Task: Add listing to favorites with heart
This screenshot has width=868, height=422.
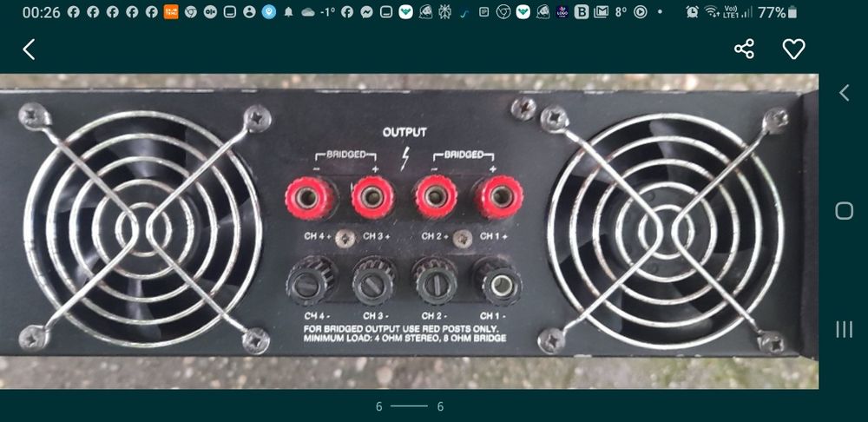Action: [x=794, y=49]
